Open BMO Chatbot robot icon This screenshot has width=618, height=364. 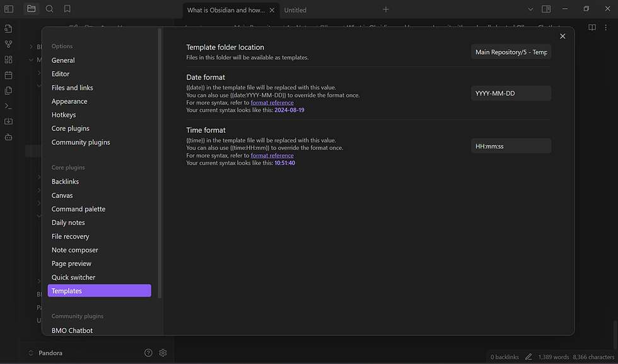[8, 137]
